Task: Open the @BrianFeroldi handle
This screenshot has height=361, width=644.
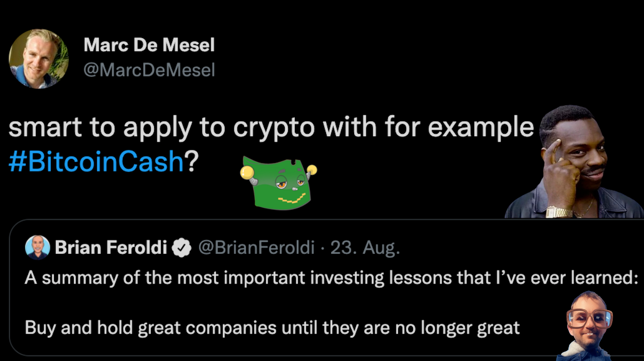Action: pos(256,247)
